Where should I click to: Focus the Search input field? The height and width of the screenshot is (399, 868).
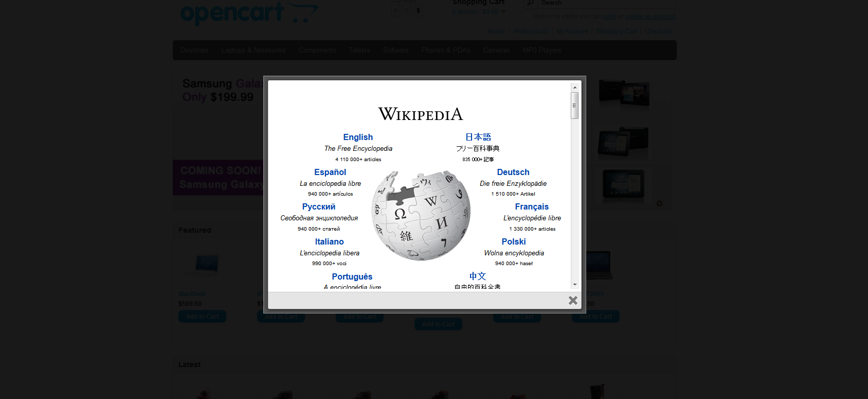pyautogui.click(x=607, y=3)
